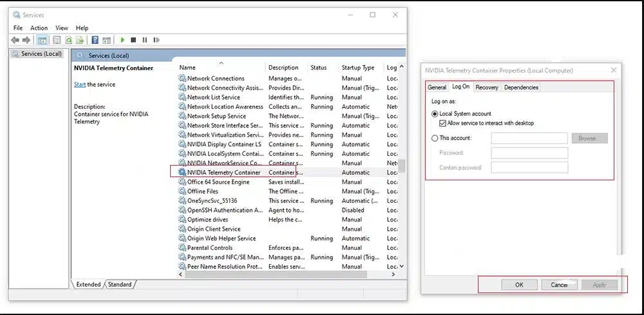The width and height of the screenshot is (644, 315).
Task: Open the Help menu
Action: click(82, 28)
